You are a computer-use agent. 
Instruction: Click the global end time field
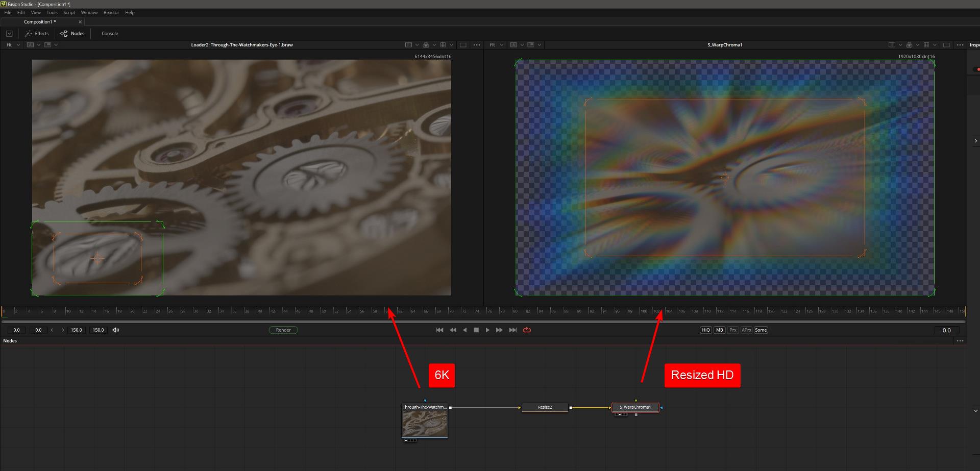[x=98, y=330]
